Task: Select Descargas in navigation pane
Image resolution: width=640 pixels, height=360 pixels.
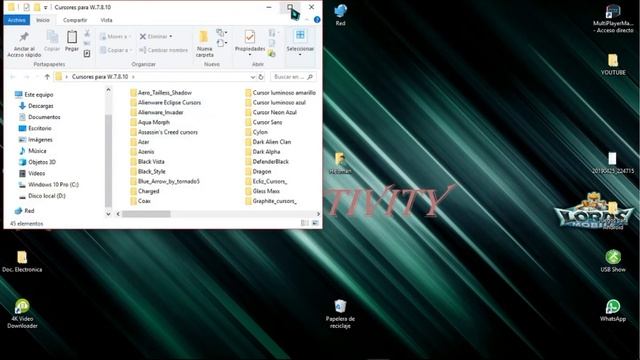Action: [x=36, y=106]
